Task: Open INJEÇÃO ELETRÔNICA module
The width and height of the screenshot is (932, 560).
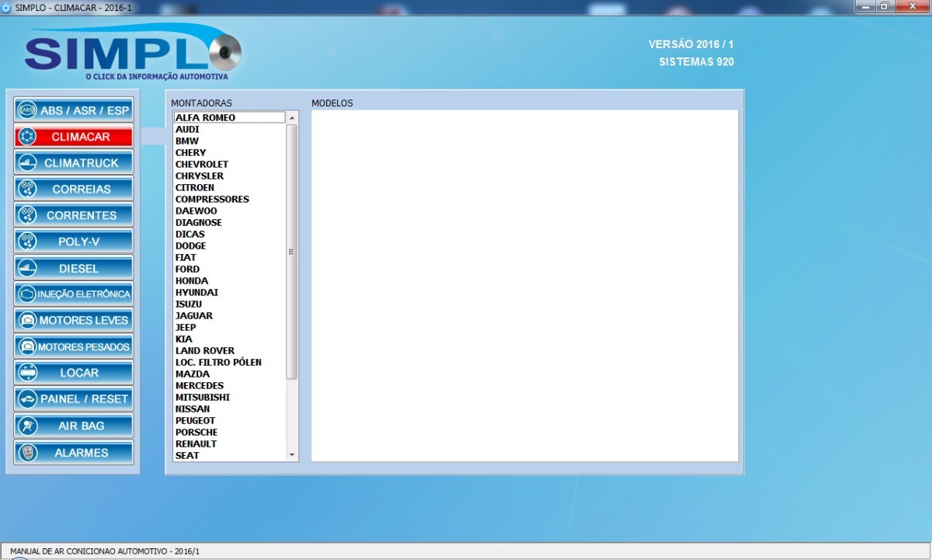Action: coord(74,294)
